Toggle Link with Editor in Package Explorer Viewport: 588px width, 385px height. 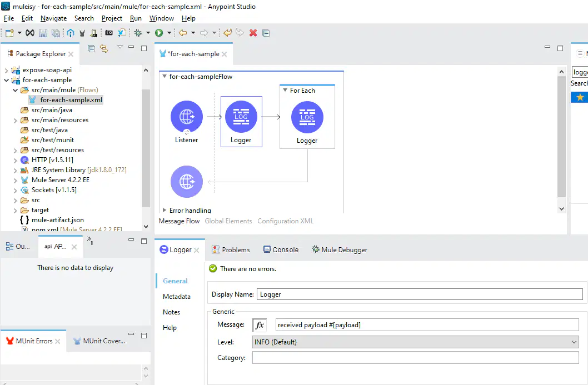point(104,48)
